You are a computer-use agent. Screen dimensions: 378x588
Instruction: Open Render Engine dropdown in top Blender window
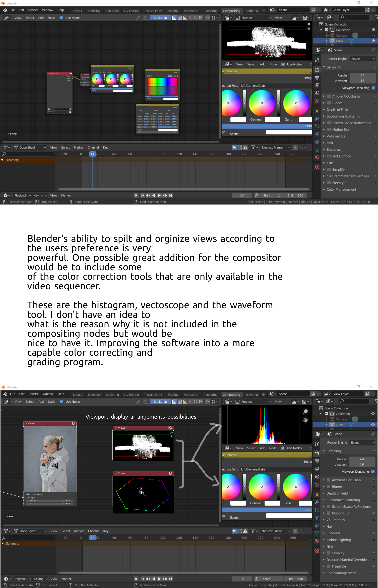363,59
